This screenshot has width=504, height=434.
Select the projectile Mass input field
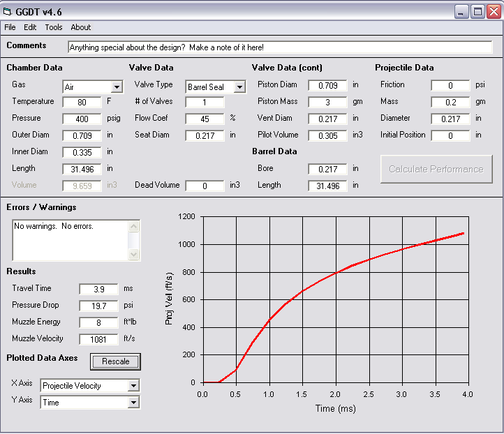coord(450,102)
